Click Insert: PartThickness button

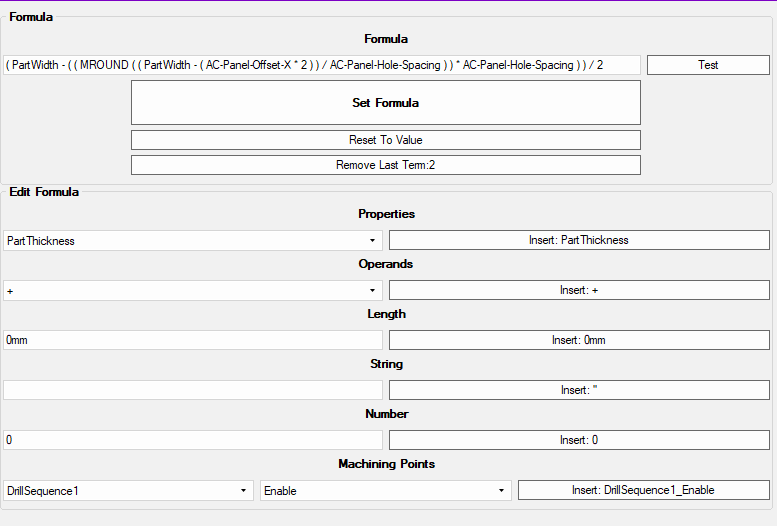click(x=579, y=240)
